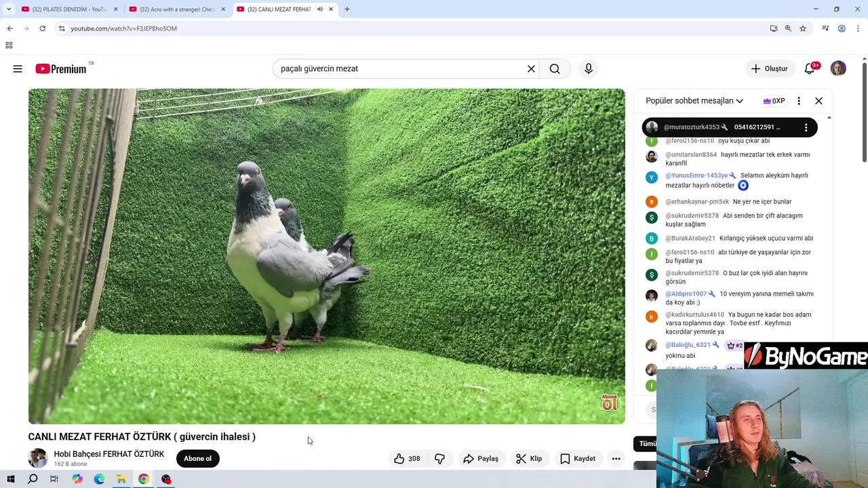This screenshot has width=868, height=488.
Task: Open Hobi Bahçesi FERHAT ÖZTÜRK channel link
Action: click(109, 454)
